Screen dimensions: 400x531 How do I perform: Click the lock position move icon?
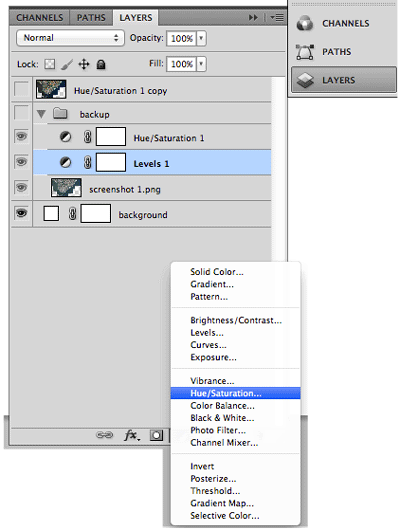(84, 64)
